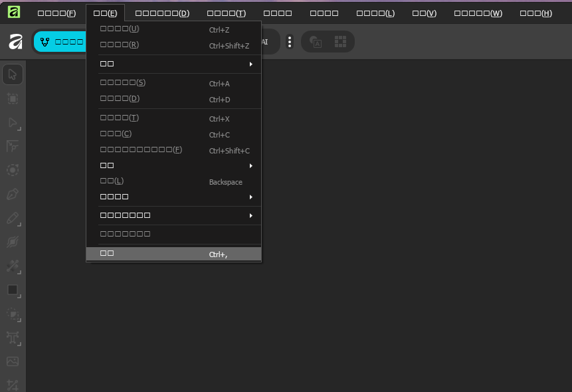Choose the Preferences entry with Ctrl+, shortcut
Image resolution: width=572 pixels, height=392 pixels.
pos(173,253)
